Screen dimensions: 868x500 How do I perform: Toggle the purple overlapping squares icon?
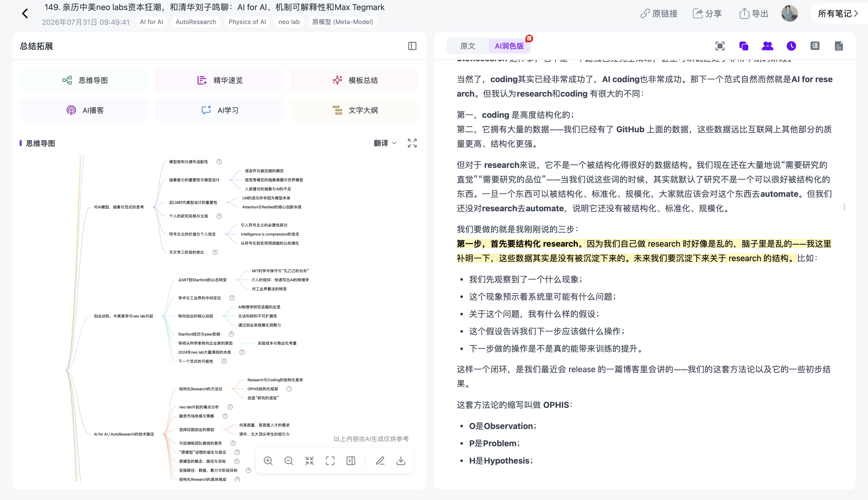(744, 46)
